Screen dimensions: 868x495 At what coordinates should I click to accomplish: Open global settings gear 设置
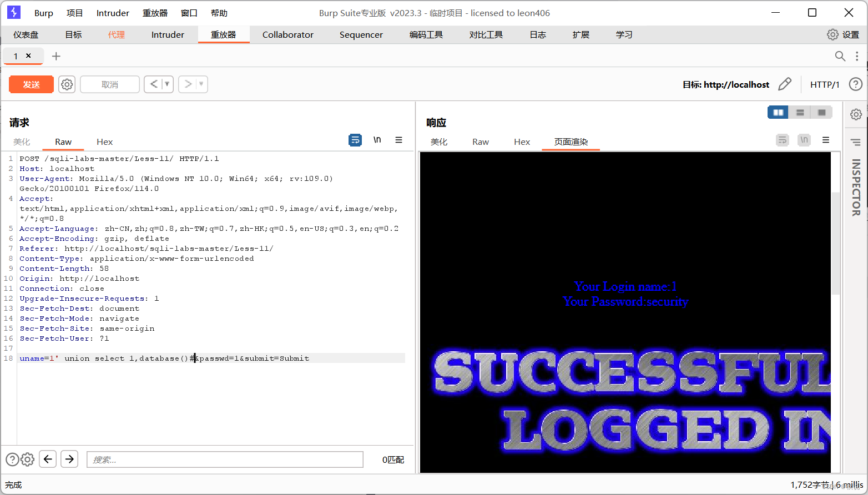pos(843,34)
